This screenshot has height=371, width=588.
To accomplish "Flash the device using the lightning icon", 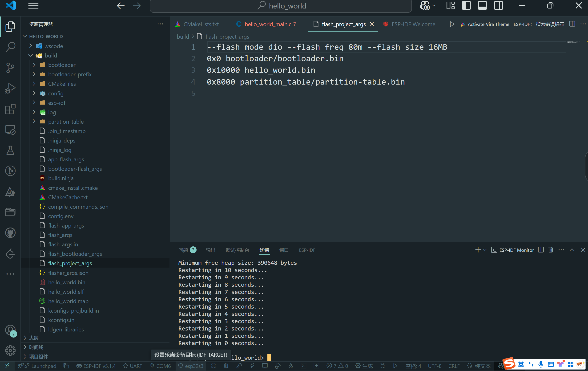I will point(252,366).
